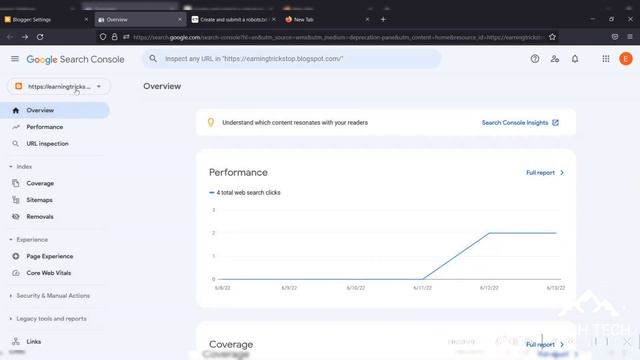The width and height of the screenshot is (640, 360).
Task: Reload the current page
Action: click(x=40, y=37)
